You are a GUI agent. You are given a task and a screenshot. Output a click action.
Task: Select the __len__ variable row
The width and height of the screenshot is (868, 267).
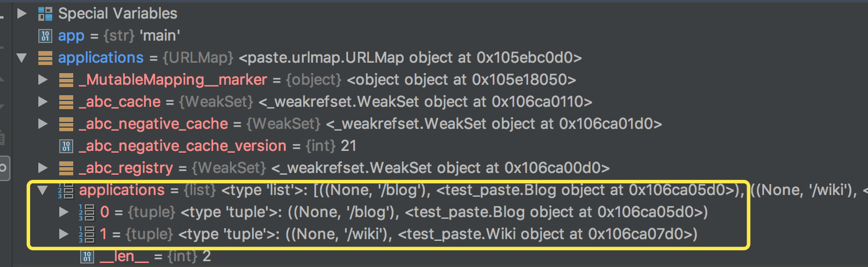click(x=145, y=256)
